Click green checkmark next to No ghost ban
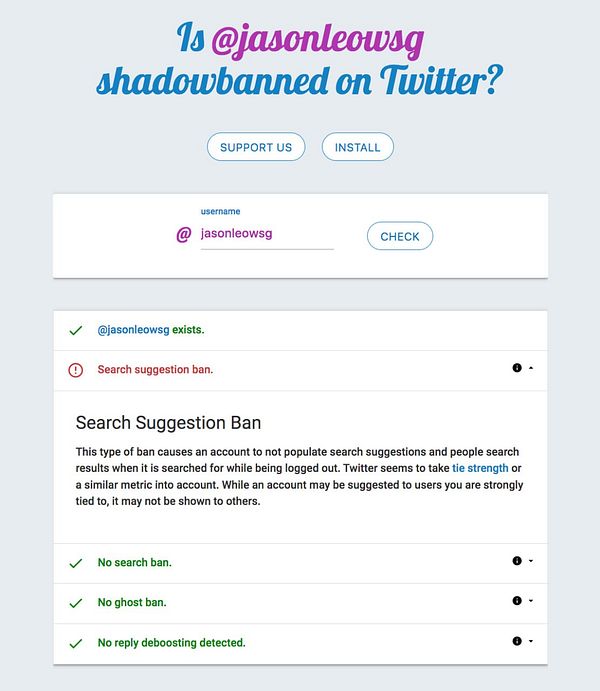Viewport: 600px width, 691px height. (x=76, y=603)
